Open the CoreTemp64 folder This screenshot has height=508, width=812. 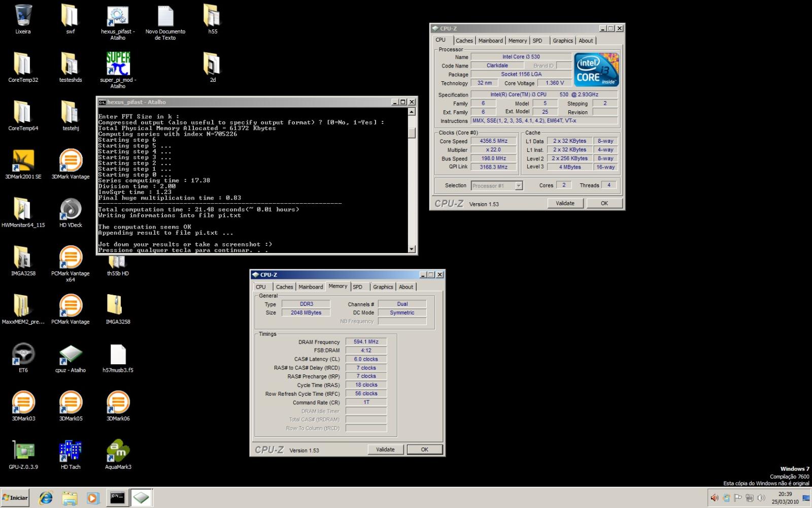(23, 116)
